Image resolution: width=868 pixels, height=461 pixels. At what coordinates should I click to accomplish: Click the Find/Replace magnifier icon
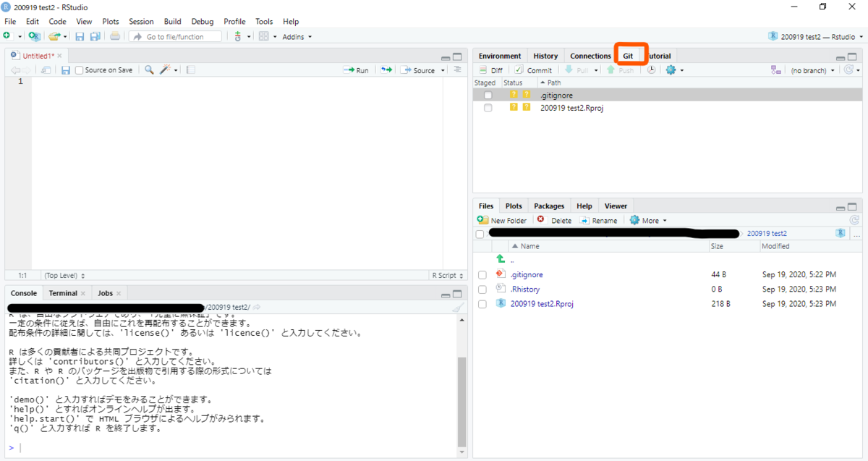(x=149, y=70)
